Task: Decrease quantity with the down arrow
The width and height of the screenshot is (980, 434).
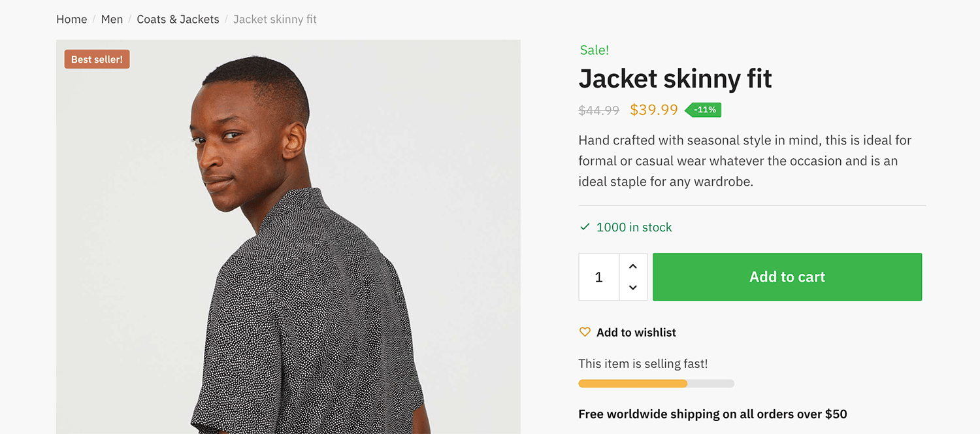Action: tap(632, 288)
